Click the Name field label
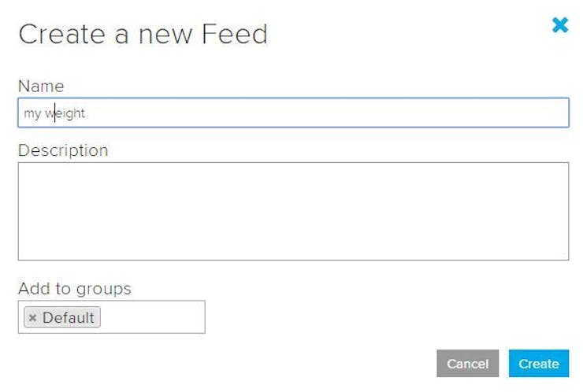 41,86
